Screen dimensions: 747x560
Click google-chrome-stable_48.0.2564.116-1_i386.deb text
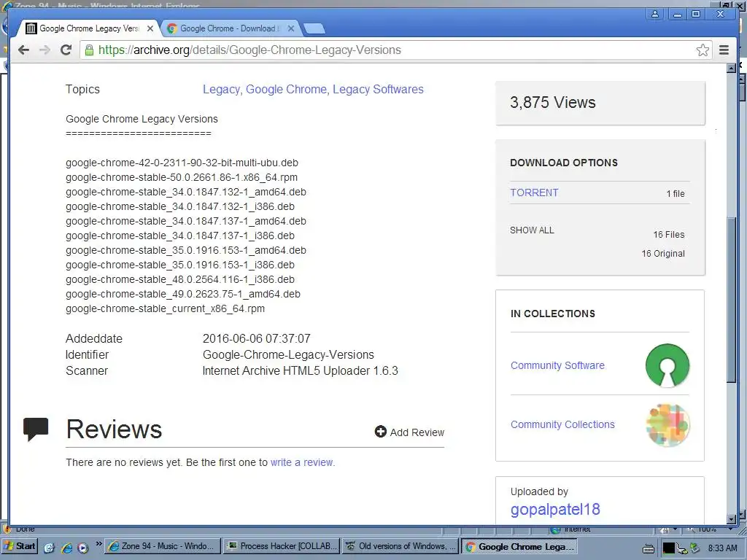180,279
